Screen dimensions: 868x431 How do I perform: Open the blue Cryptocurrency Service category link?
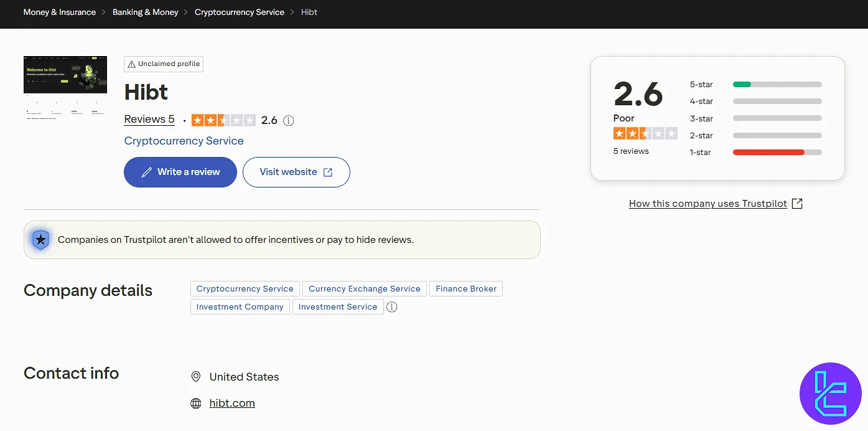(x=184, y=141)
